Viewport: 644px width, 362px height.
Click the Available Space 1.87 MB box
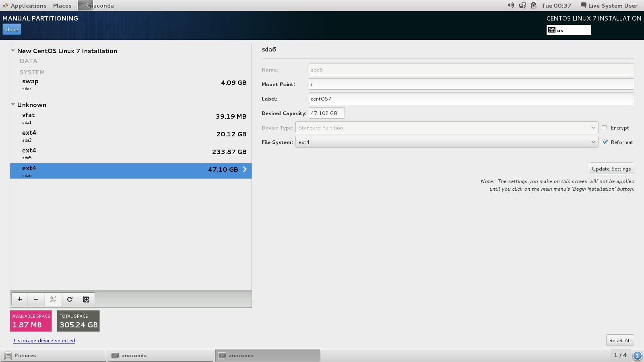tap(31, 321)
